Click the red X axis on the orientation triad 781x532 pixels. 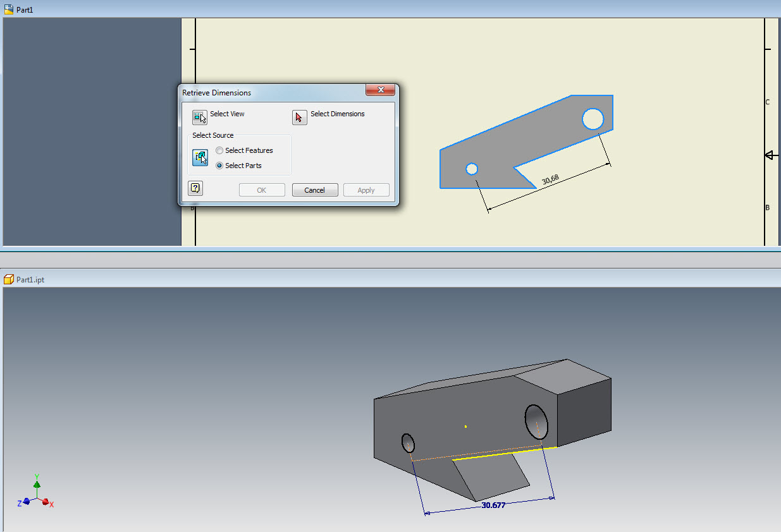(47, 501)
